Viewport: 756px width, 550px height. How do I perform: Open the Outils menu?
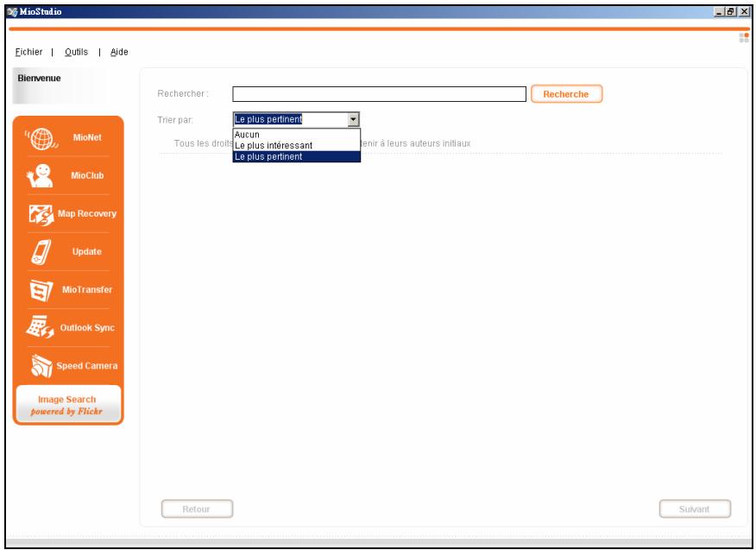coord(76,52)
